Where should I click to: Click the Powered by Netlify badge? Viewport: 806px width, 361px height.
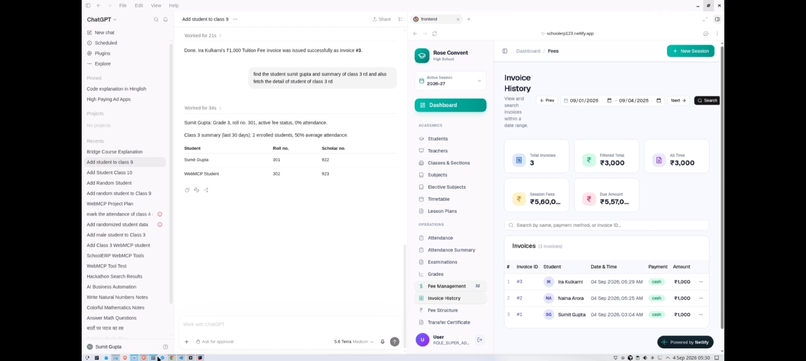[685, 342]
